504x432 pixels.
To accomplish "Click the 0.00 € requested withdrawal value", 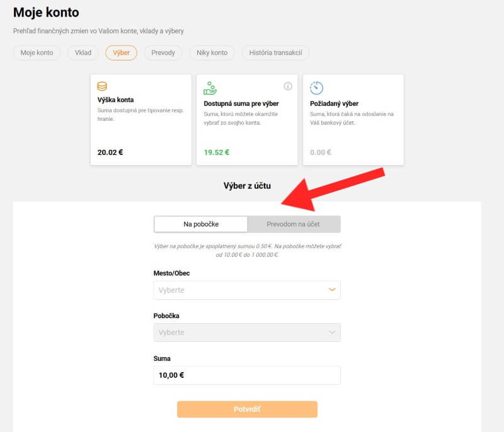I will click(321, 152).
